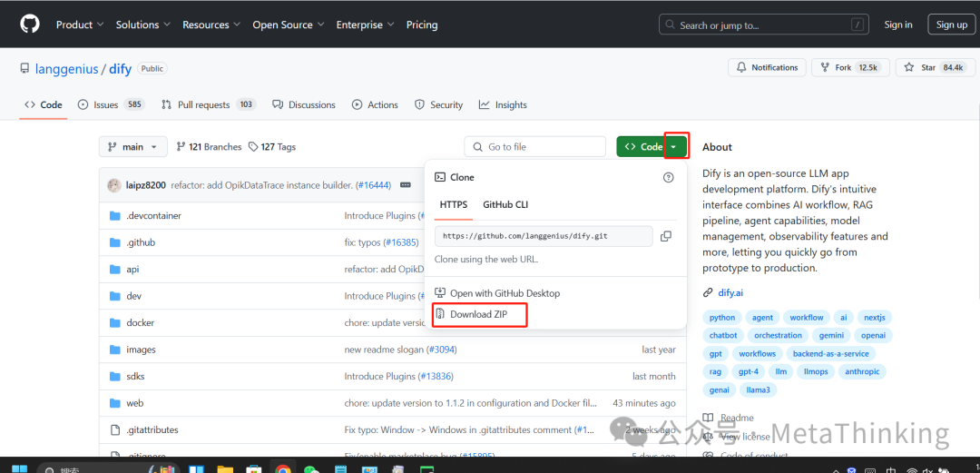Viewport: 980px width, 473px height.
Task: Click the slash shortcut icon in search box
Action: coord(857,25)
